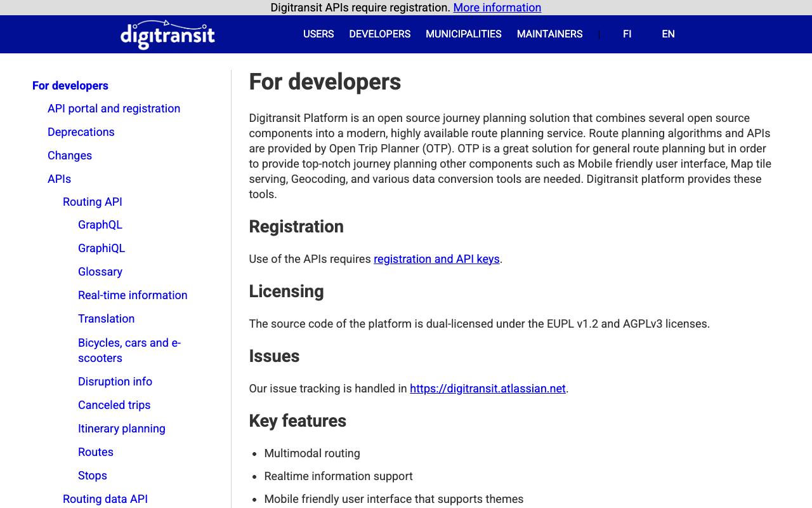Click Mobile friendly user interface bullet

[x=394, y=499]
